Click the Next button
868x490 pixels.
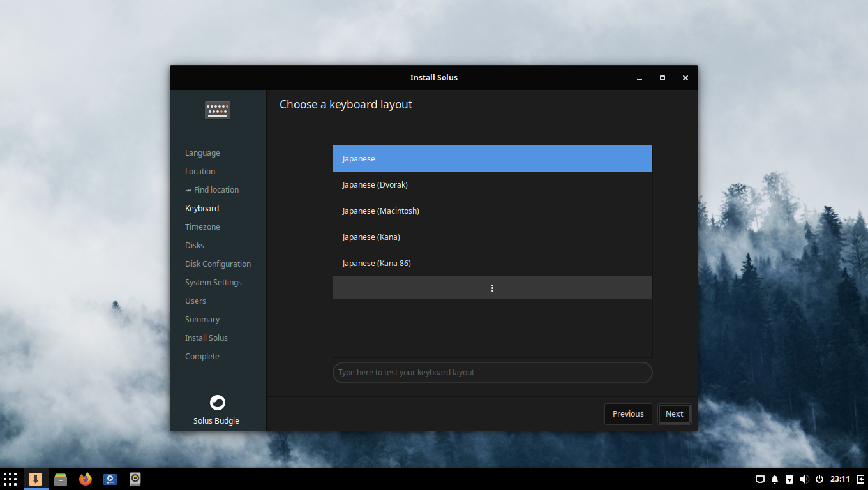click(x=674, y=414)
